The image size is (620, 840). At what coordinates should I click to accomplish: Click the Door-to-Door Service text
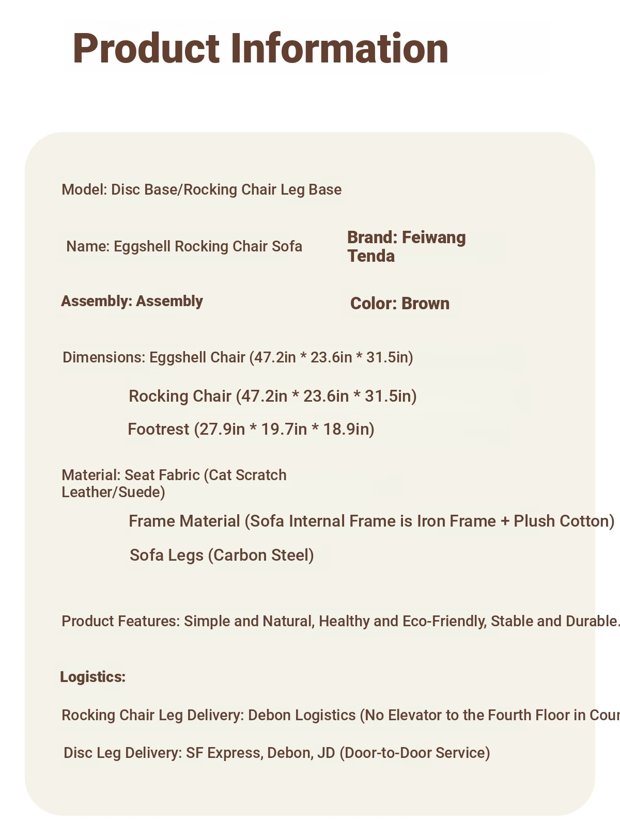pyautogui.click(x=415, y=753)
